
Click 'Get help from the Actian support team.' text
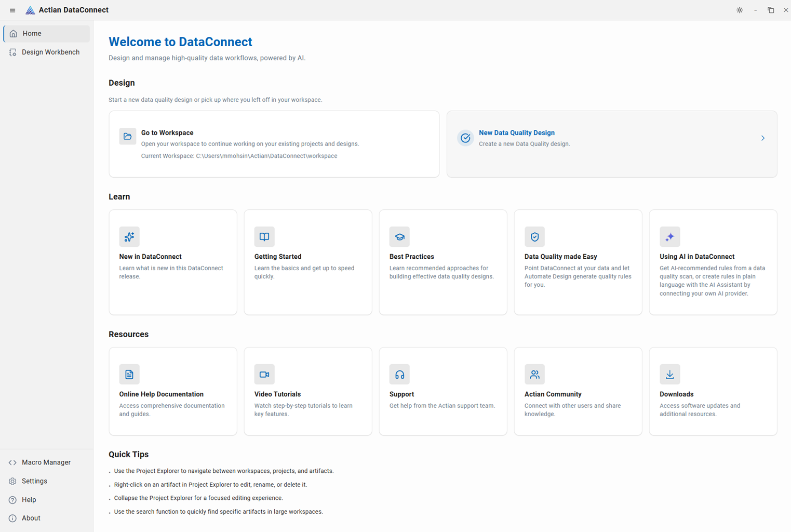point(443,406)
